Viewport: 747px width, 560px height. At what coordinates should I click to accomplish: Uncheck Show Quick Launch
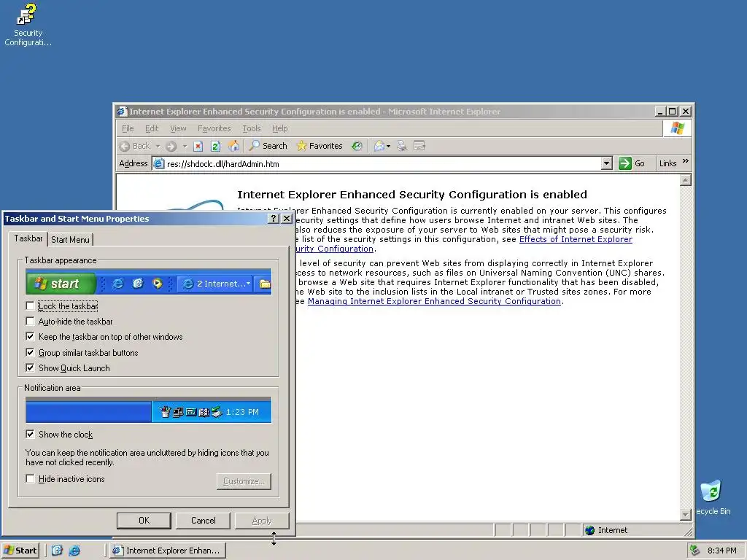pyautogui.click(x=30, y=367)
